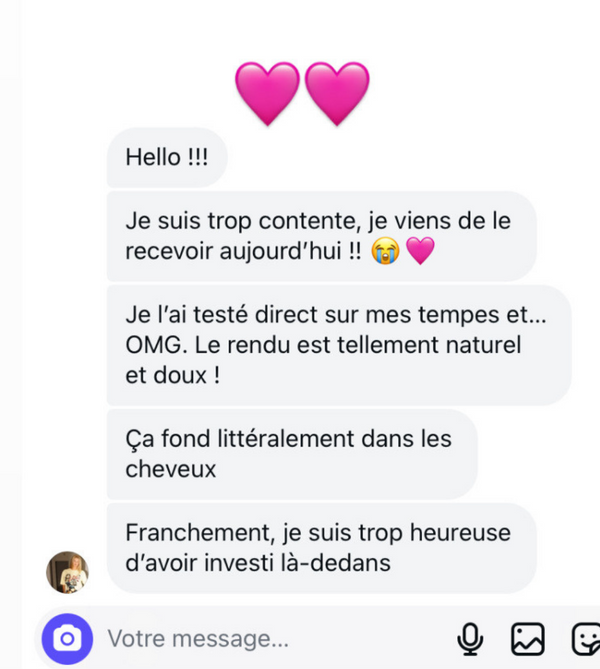Tap the "Ça fond littéralement" message bubble
600x669 pixels.
pyautogui.click(x=291, y=453)
